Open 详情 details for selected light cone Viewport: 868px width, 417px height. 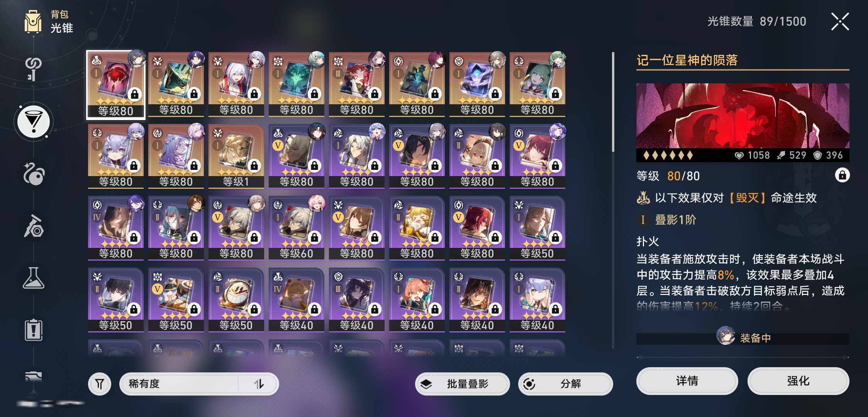(687, 381)
